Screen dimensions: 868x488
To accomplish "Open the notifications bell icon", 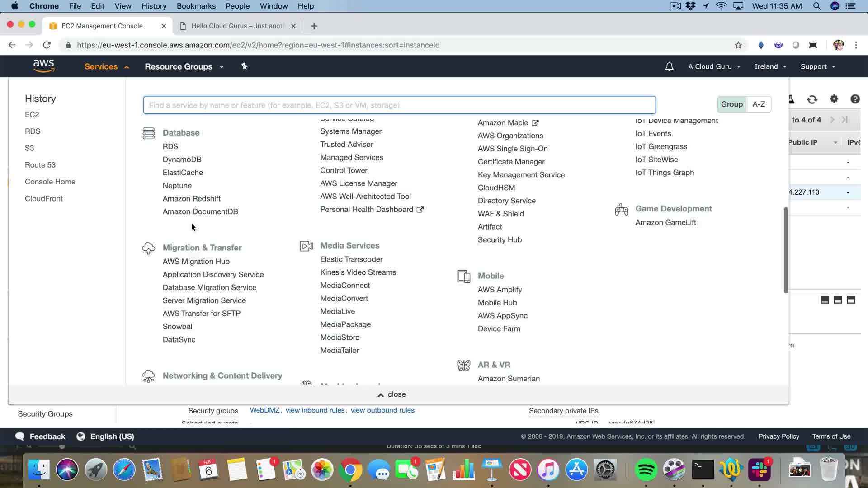I will click(x=669, y=66).
